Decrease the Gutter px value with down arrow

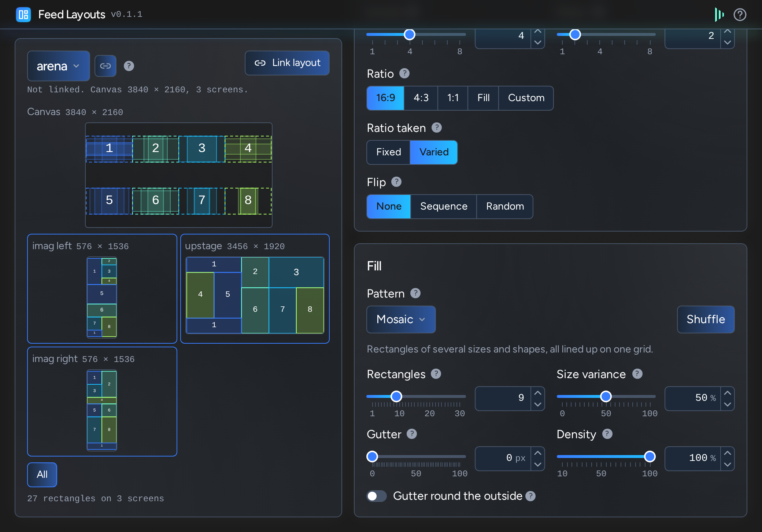538,465
